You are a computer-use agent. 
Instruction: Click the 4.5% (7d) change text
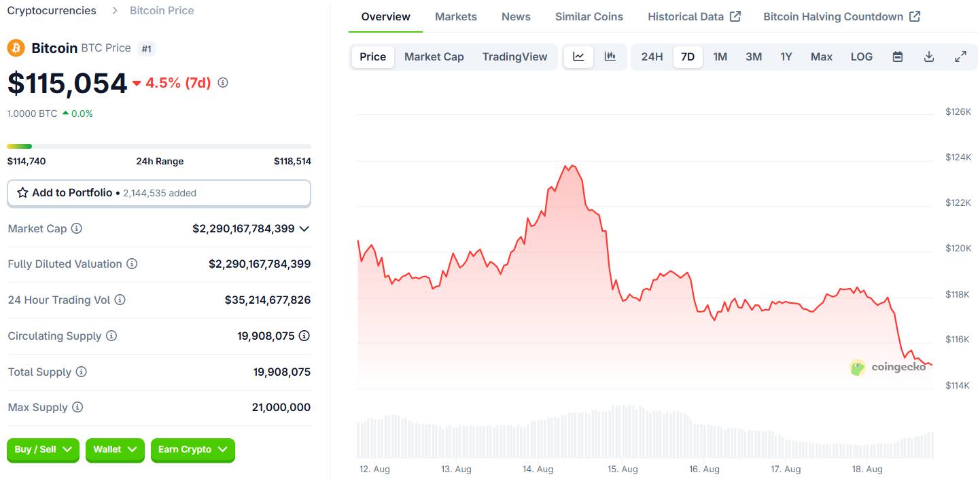click(178, 83)
